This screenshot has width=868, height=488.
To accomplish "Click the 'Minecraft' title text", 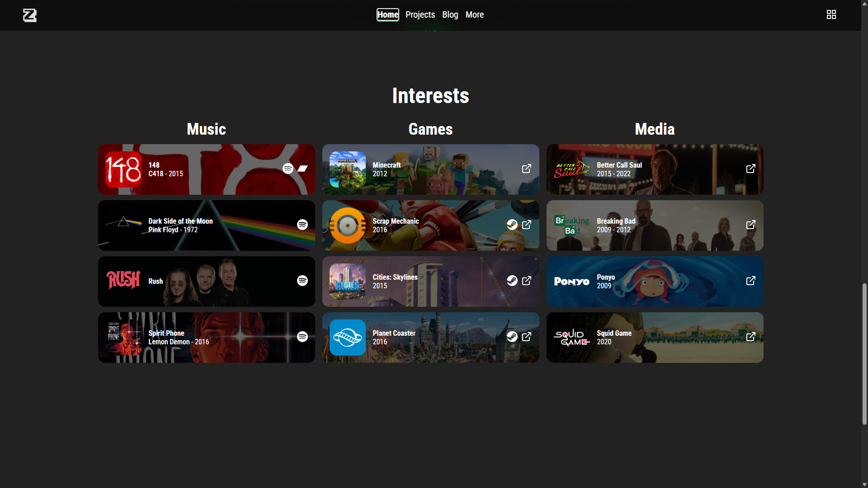I will click(387, 165).
